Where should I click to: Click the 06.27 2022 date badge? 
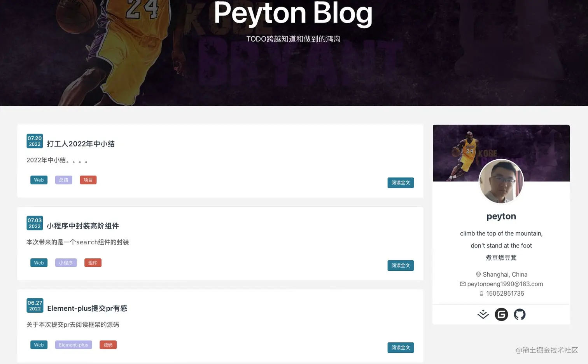(x=35, y=306)
